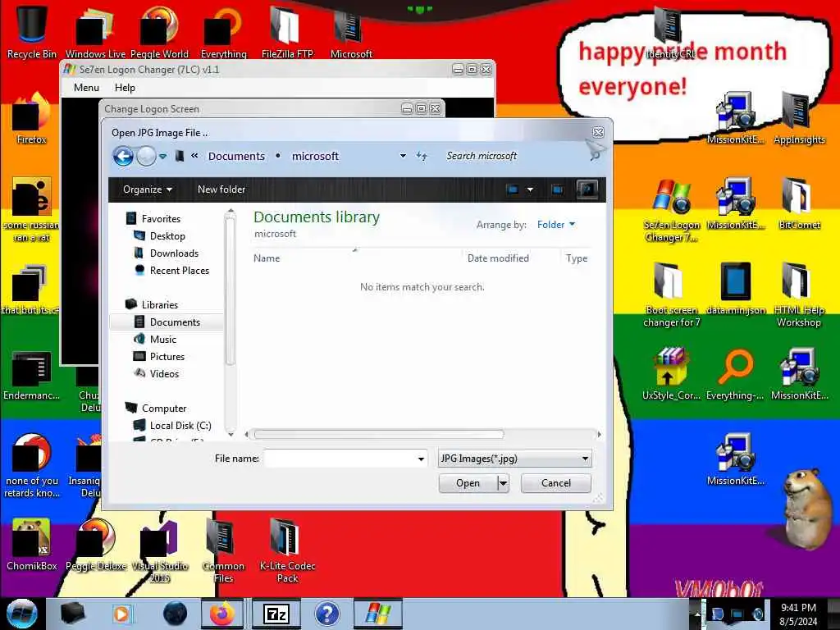The width and height of the screenshot is (840, 630).
Task: Open the FileZilla FTP desktop icon
Action: tap(287, 32)
